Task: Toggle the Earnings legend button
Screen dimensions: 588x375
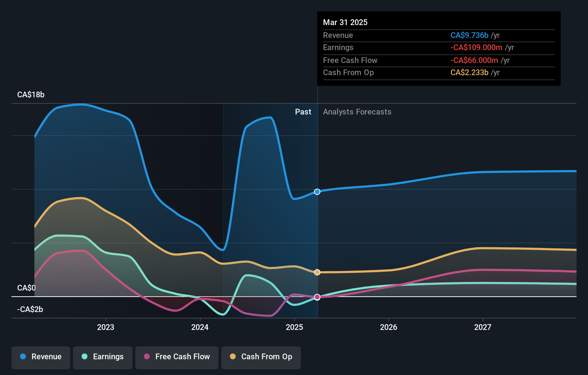Action: coord(103,357)
